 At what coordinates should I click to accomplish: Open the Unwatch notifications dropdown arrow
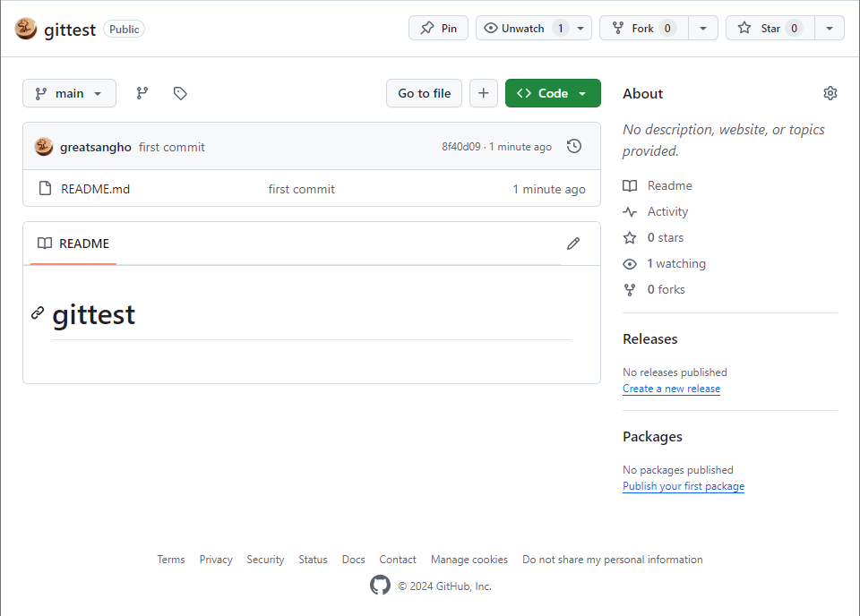[580, 28]
